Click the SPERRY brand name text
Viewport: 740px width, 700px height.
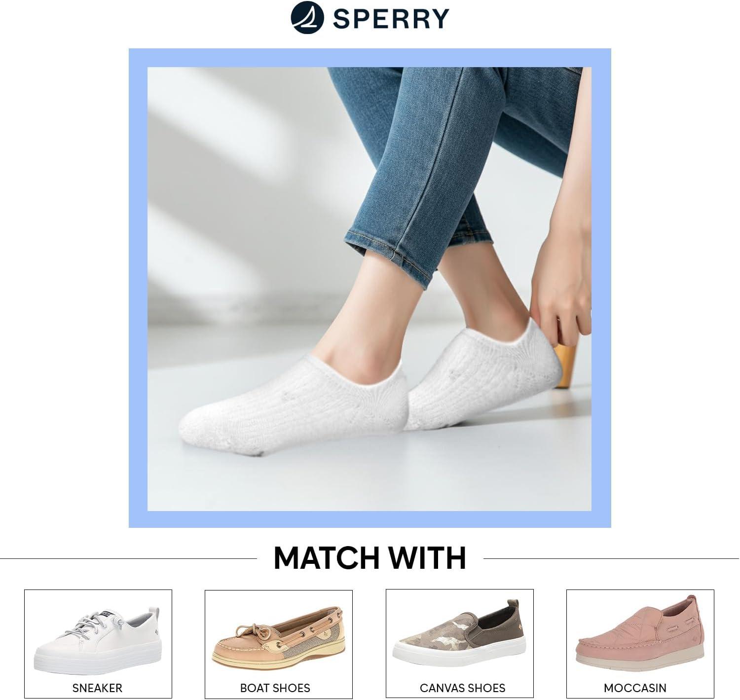click(x=391, y=18)
